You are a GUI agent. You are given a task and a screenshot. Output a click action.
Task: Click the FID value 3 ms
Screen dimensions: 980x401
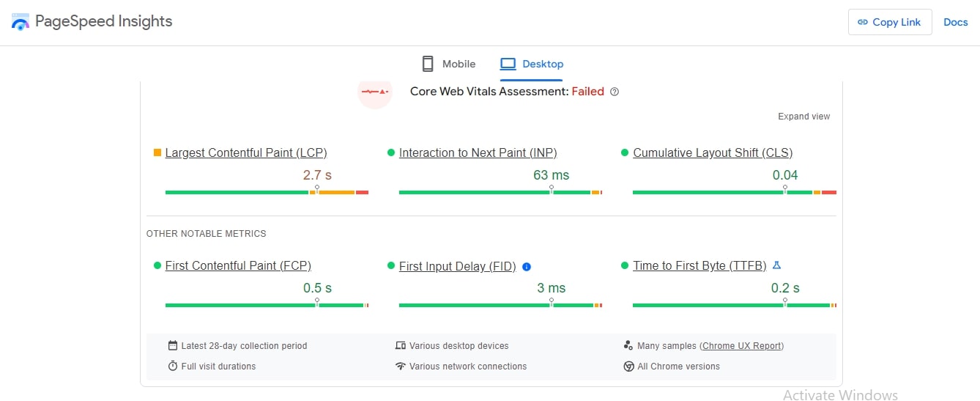(x=552, y=288)
